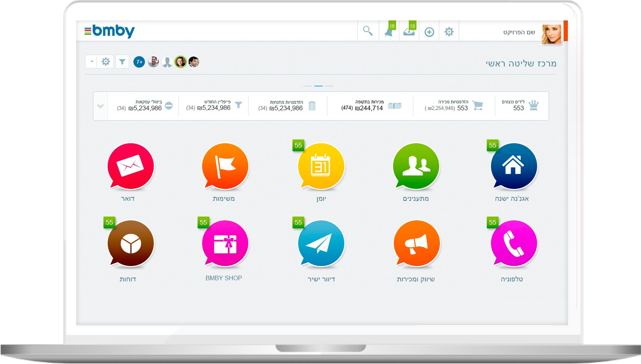Screen dimensions: 641x364
Task: Open the blue house app
Action: point(514,167)
